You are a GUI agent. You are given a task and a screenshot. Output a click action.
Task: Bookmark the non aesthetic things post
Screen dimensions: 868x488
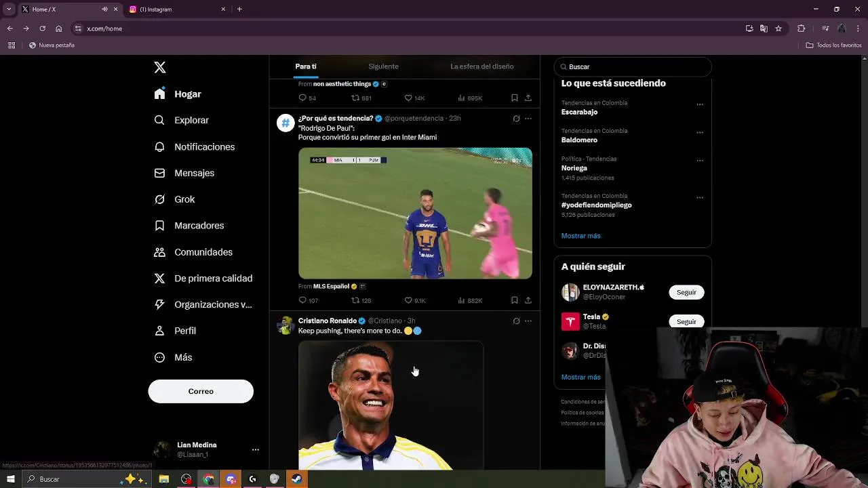pos(515,98)
